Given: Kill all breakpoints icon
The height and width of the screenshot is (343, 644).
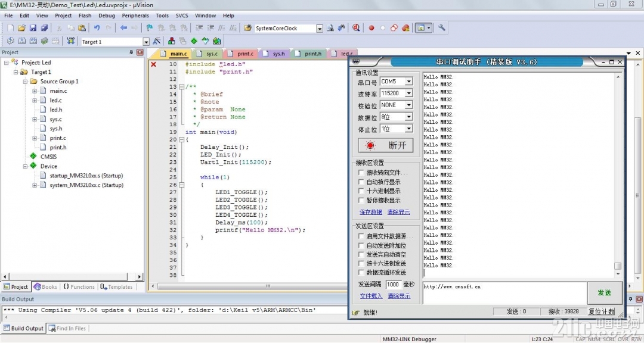Looking at the screenshot, I should pyautogui.click(x=405, y=28).
